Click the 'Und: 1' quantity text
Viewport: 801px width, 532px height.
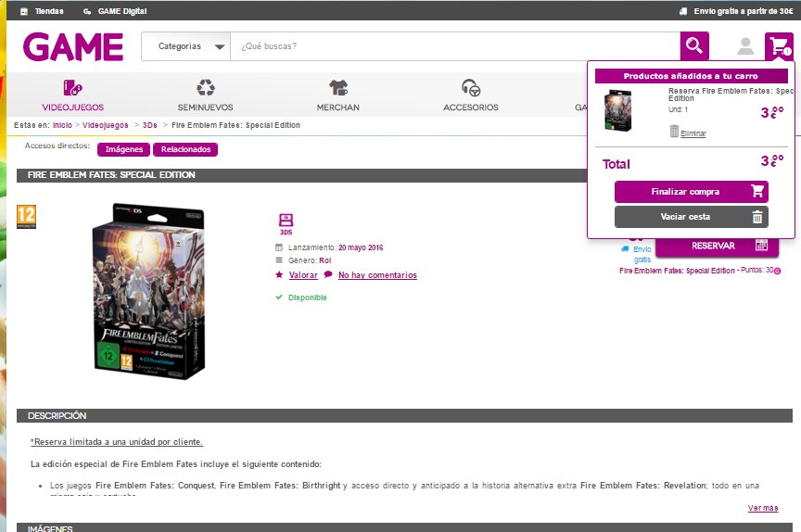tap(678, 109)
